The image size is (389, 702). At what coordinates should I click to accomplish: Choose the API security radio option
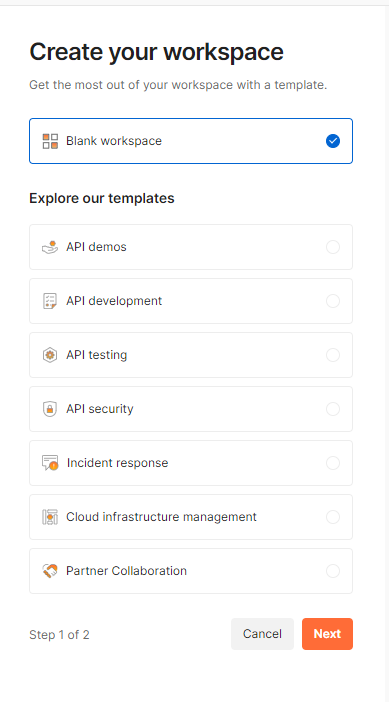pyautogui.click(x=333, y=409)
